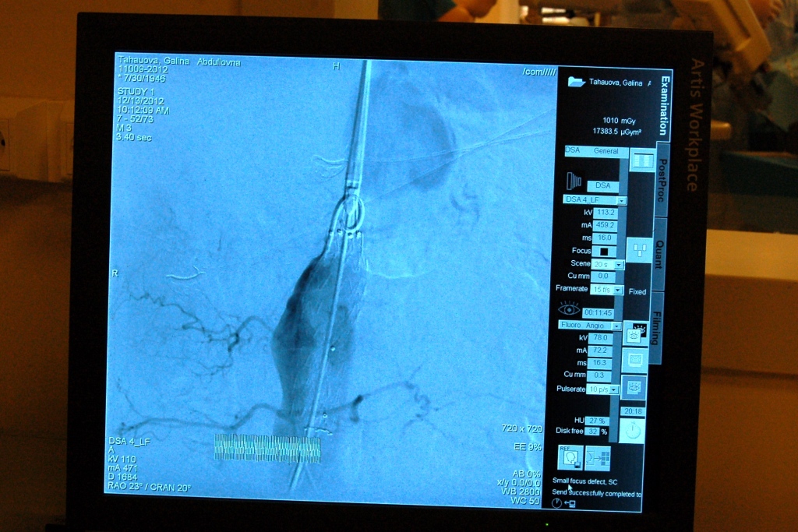Click the 720 x 720 matrix text

pyautogui.click(x=521, y=428)
